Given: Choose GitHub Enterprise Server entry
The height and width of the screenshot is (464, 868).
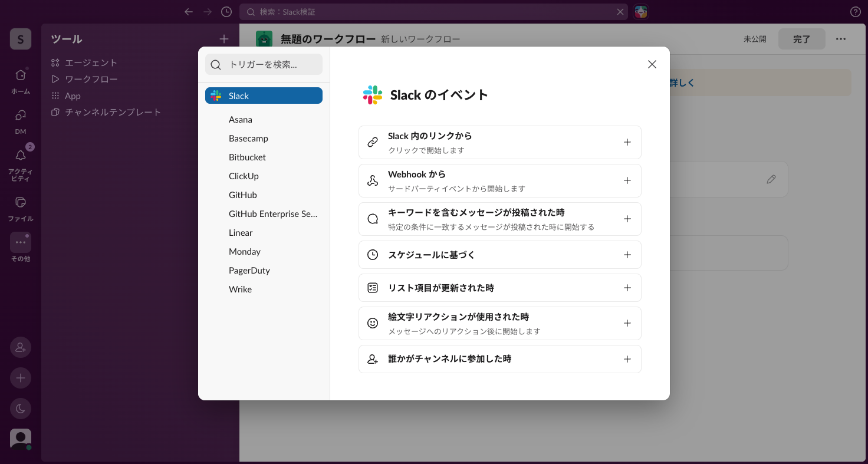Looking at the screenshot, I should [x=273, y=214].
